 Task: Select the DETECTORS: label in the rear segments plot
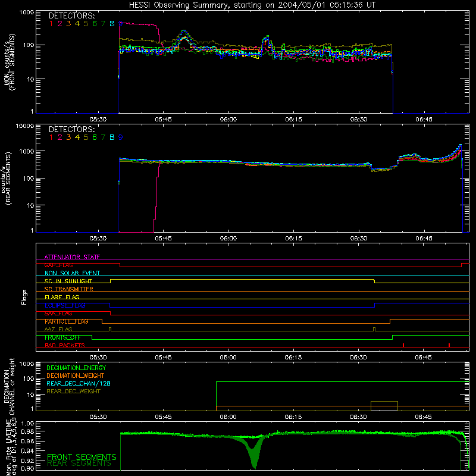[x=72, y=130]
